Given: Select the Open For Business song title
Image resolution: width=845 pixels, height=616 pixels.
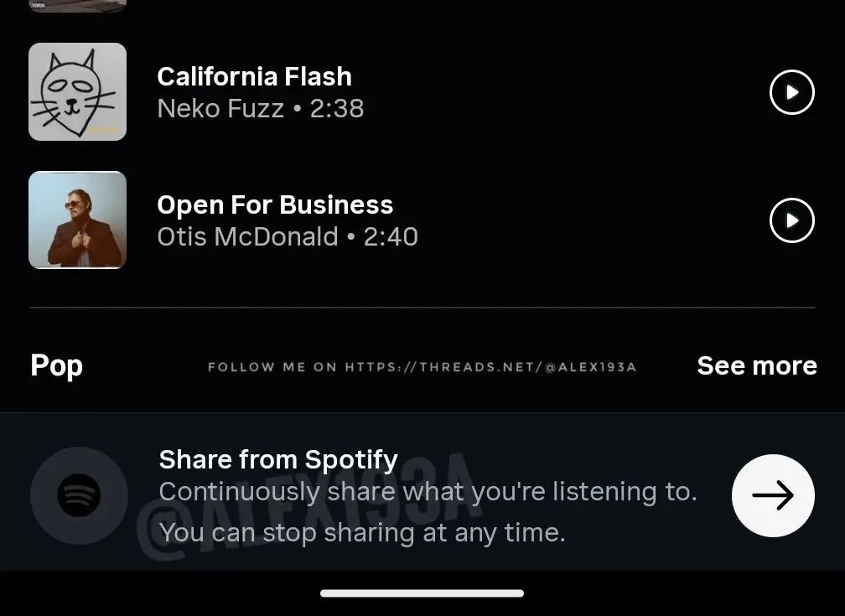Looking at the screenshot, I should (x=275, y=204).
